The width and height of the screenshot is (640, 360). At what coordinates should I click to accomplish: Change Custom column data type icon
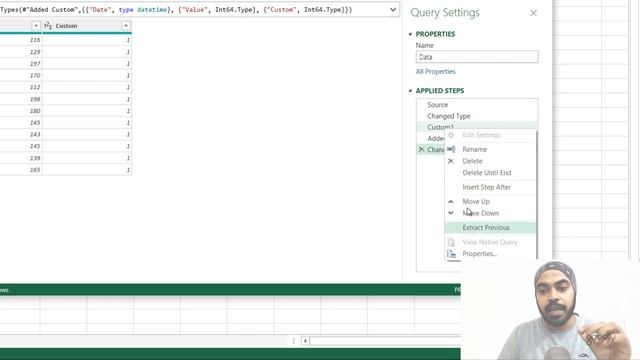pyautogui.click(x=48, y=26)
